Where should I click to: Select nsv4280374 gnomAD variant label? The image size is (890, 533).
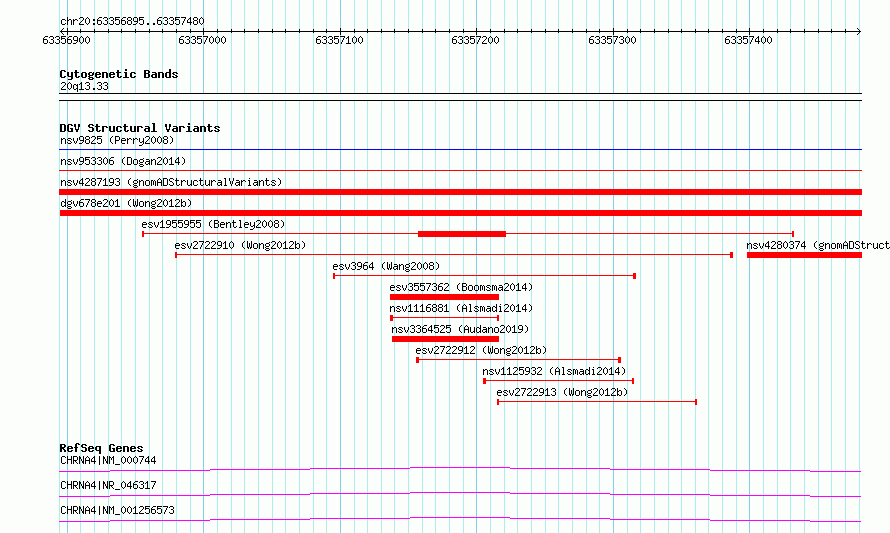click(x=817, y=245)
